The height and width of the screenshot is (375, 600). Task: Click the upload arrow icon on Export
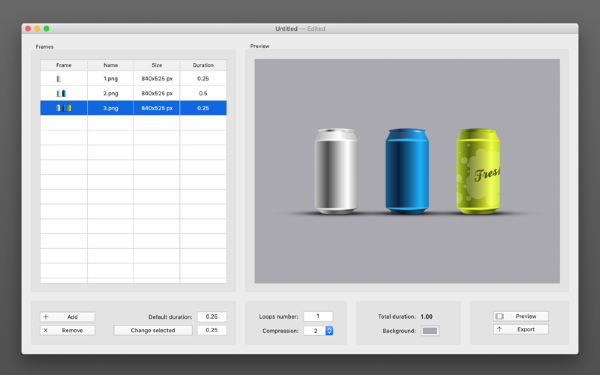tap(499, 329)
